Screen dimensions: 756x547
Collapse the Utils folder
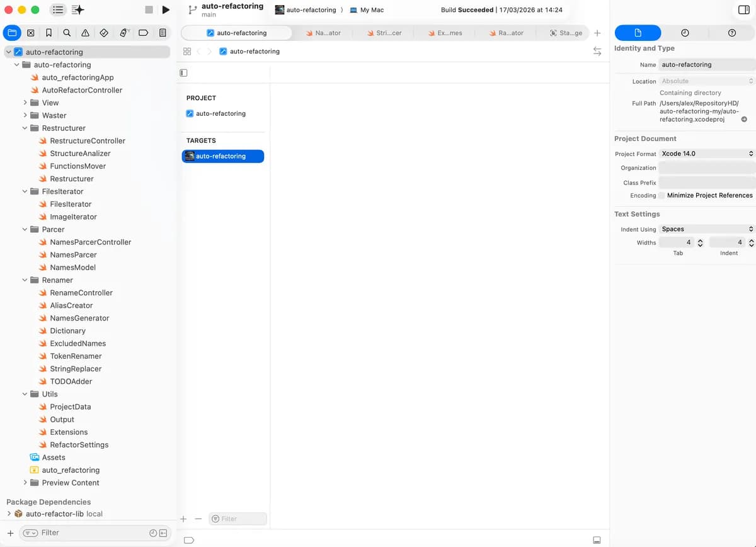pos(25,394)
